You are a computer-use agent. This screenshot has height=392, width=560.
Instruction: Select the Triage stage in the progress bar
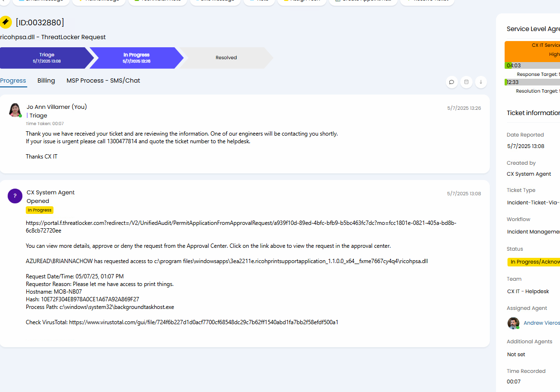click(x=47, y=57)
